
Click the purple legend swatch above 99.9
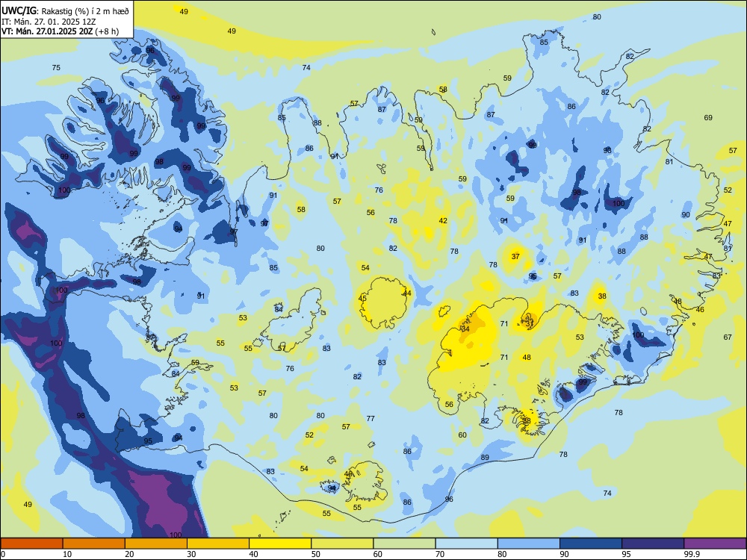click(x=715, y=544)
